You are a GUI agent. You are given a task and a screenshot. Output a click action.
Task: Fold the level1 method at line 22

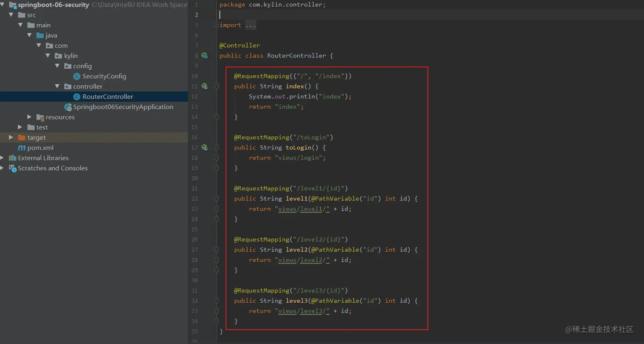click(216, 199)
